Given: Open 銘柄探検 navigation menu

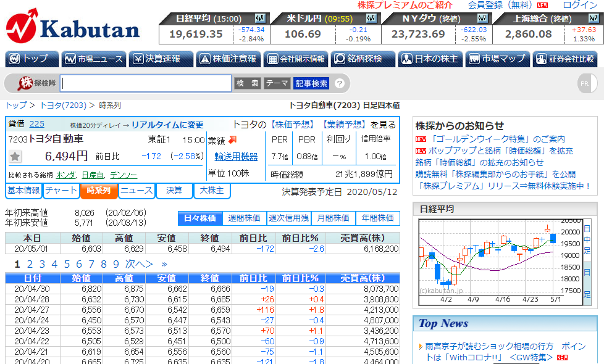Looking at the screenshot, I should pos(363,59).
